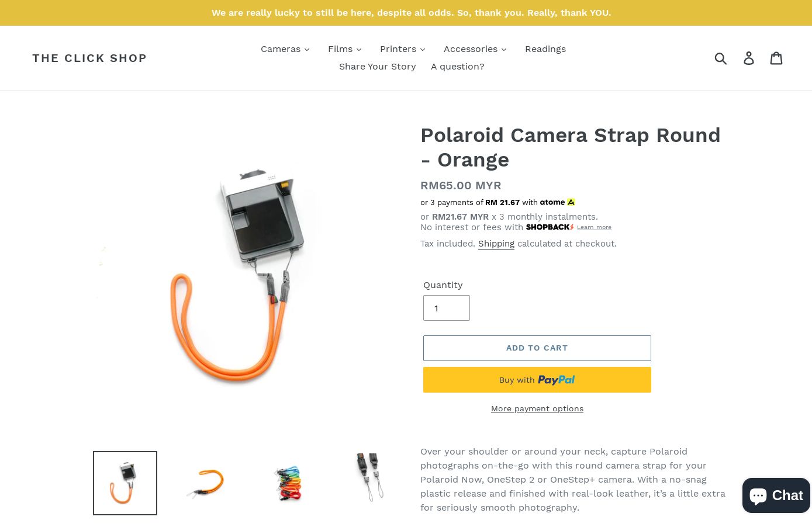Open the shopping cart icon
Viewport: 812px width, 527px height.
pos(776,58)
